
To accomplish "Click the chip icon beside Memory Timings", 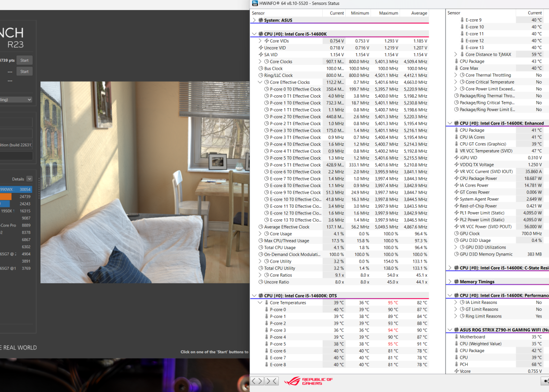I will 457,281.
